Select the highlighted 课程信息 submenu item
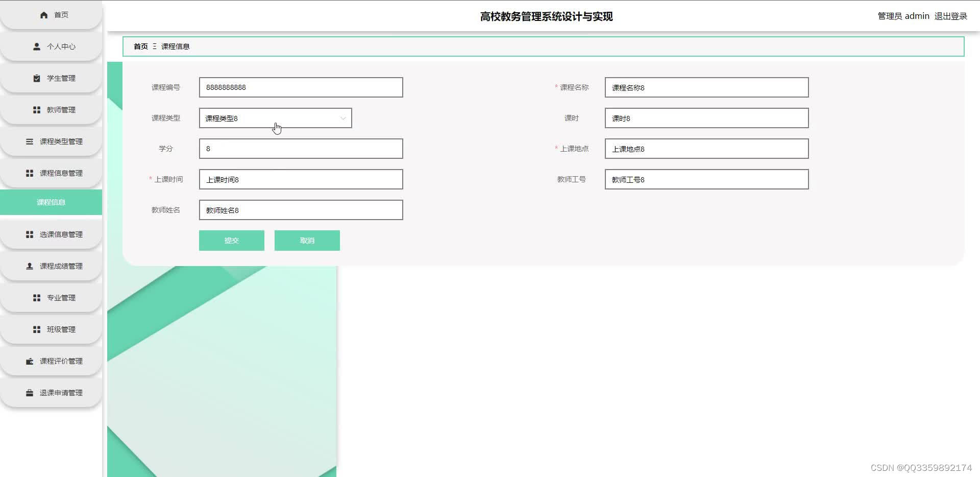The width and height of the screenshot is (980, 477). [x=51, y=202]
